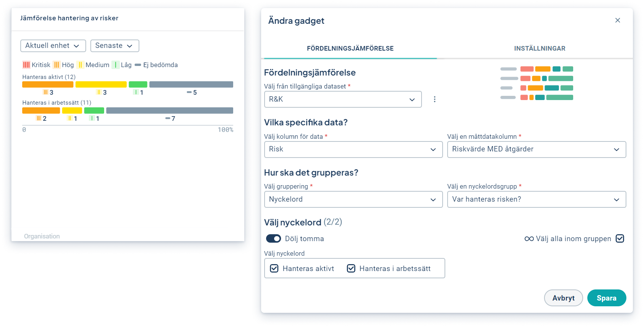Expand the R&K dataset dropdown
This screenshot has height=327, width=644.
point(343,99)
